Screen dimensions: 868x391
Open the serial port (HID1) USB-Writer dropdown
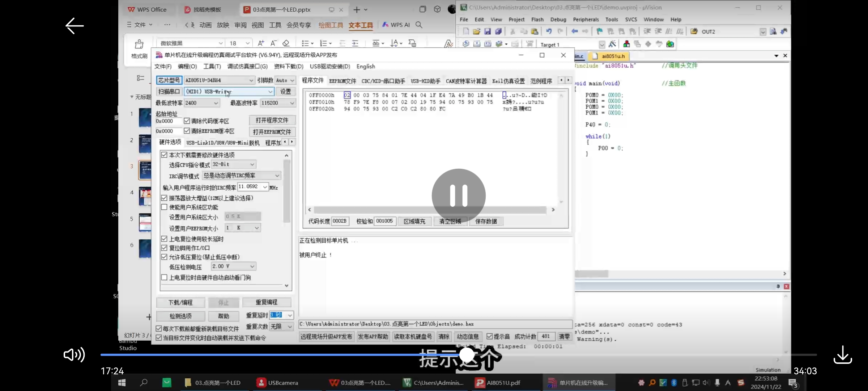[229, 92]
